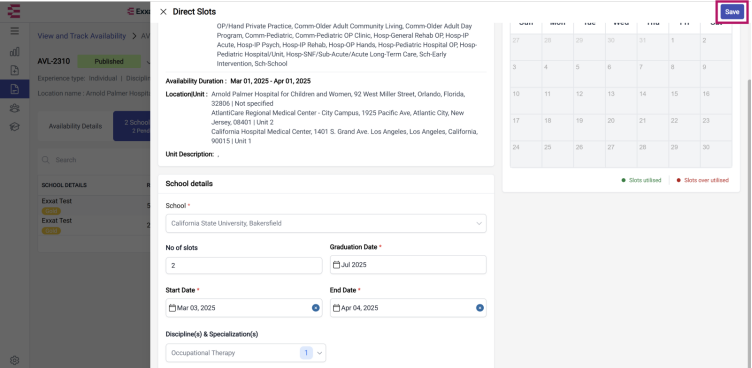752x368 pixels.
Task: Expand Discipline(s) & Specialization(s) dropdown
Action: point(246,353)
